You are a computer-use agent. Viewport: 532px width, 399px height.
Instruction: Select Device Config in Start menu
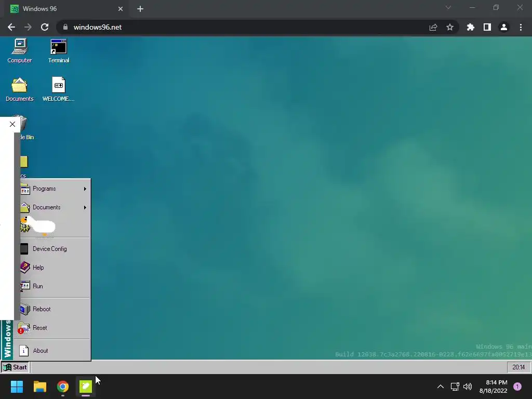pos(55,249)
